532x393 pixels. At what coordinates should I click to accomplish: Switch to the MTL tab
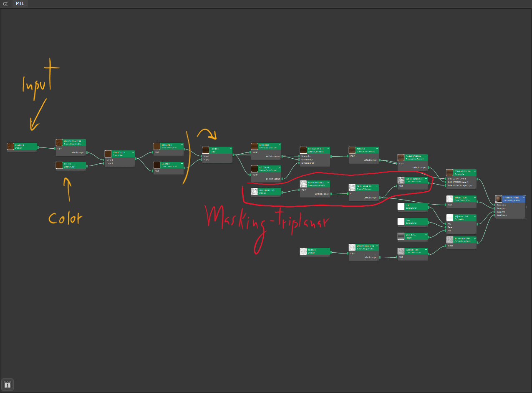pyautogui.click(x=20, y=3)
